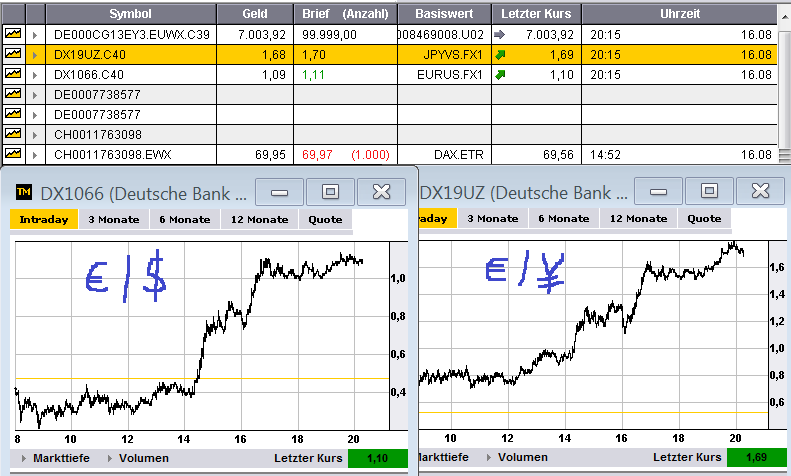Screen dimensions: 791x476
Task: Click green up arrow in DX19UZ.C40 row
Action: pyautogui.click(x=500, y=55)
